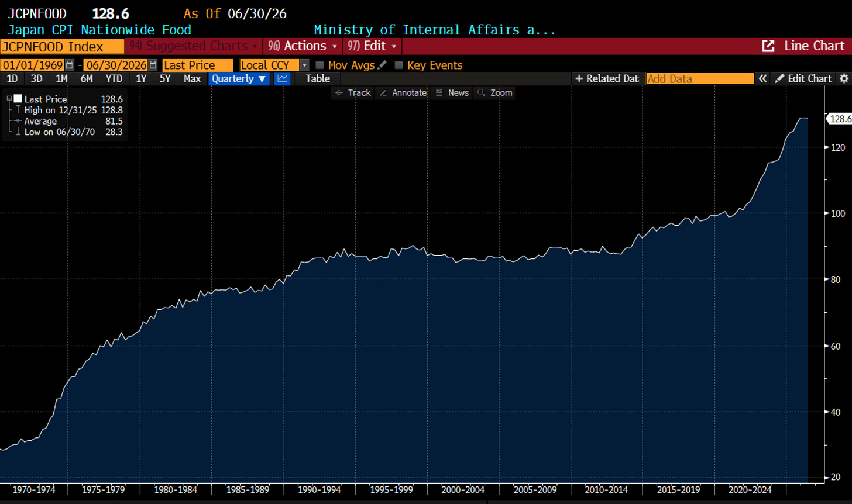
Task: Open the Actions menu
Action: [303, 46]
